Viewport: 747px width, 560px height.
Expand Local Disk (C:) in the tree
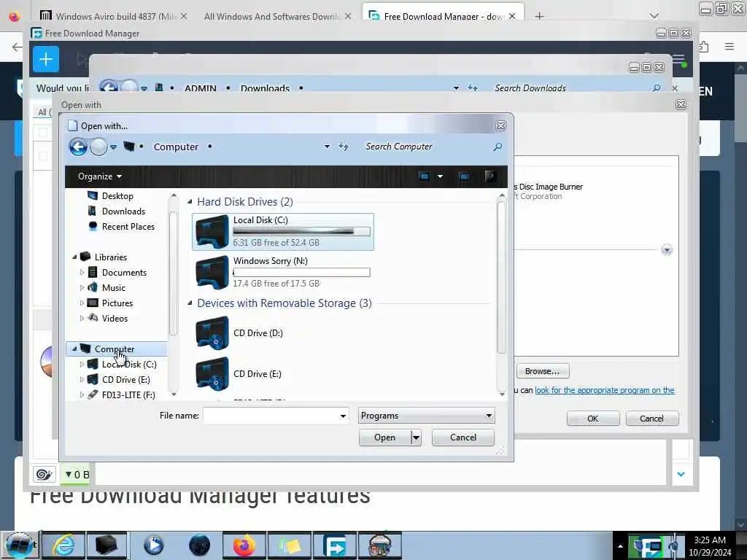[82, 365]
